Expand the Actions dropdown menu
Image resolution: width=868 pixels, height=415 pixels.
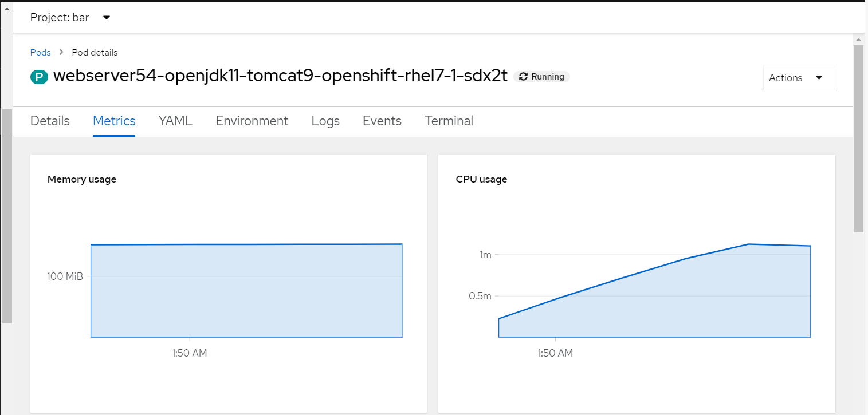click(799, 78)
